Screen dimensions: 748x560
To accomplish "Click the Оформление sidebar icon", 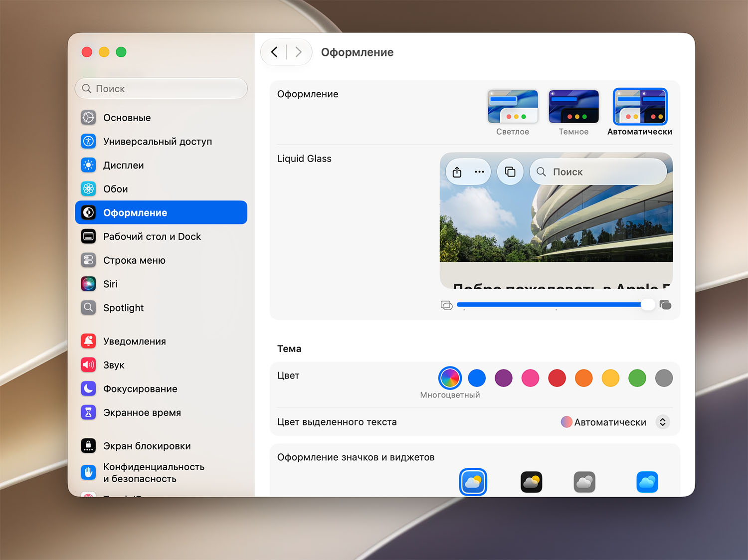I will pos(88,212).
